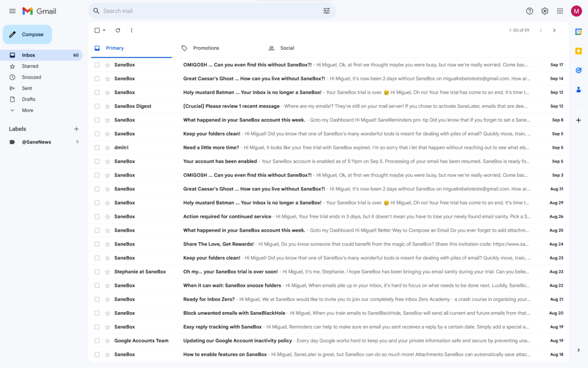
Task: Star the email from dmitri
Action: coord(108,148)
